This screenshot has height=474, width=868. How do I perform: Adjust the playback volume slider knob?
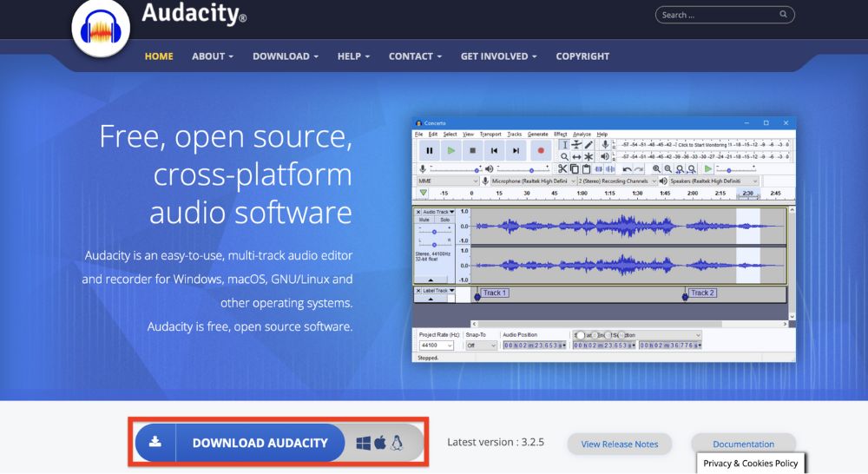(531, 170)
